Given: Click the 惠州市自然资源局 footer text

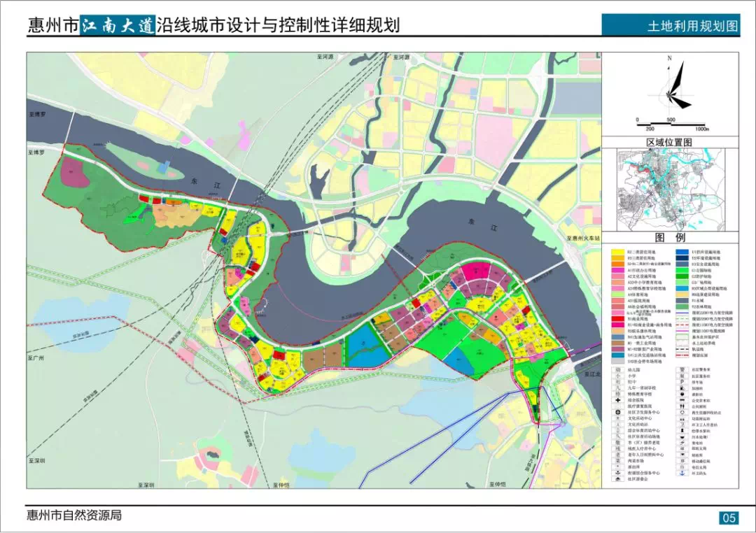Looking at the screenshot, I should [74, 516].
